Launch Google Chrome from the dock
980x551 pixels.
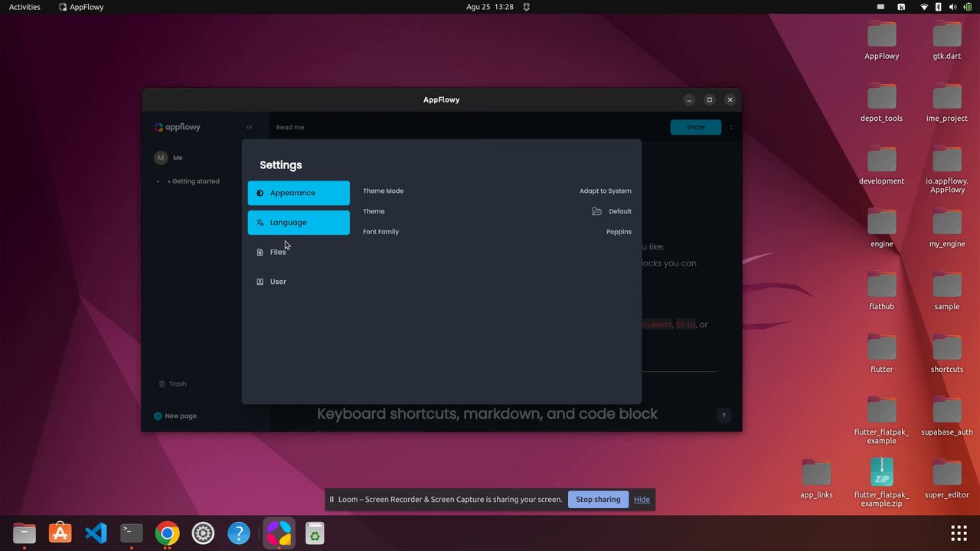167,533
